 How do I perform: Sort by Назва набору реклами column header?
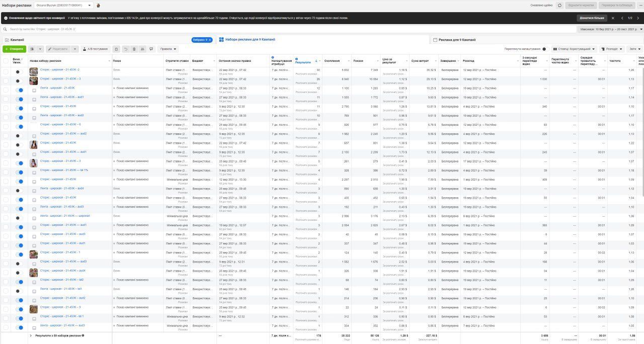[x=45, y=61]
